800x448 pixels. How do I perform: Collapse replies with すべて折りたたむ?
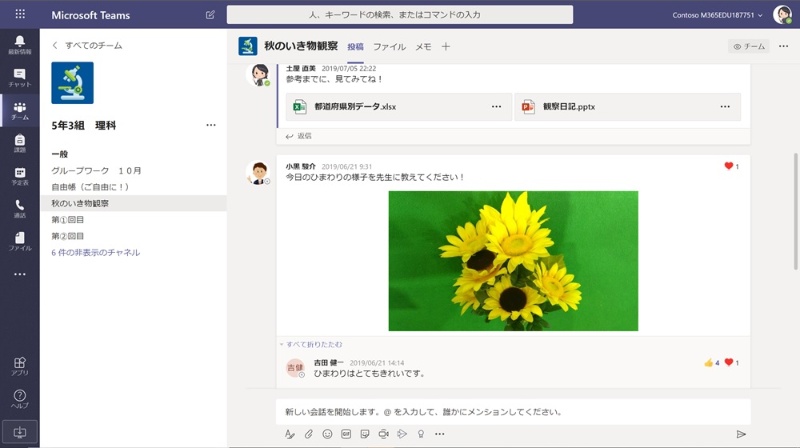click(314, 344)
